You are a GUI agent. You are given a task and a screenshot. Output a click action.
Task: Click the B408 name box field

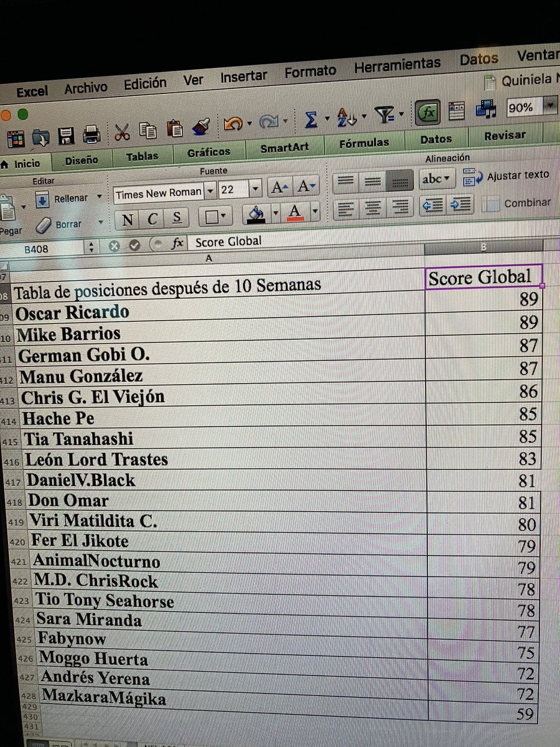41,249
